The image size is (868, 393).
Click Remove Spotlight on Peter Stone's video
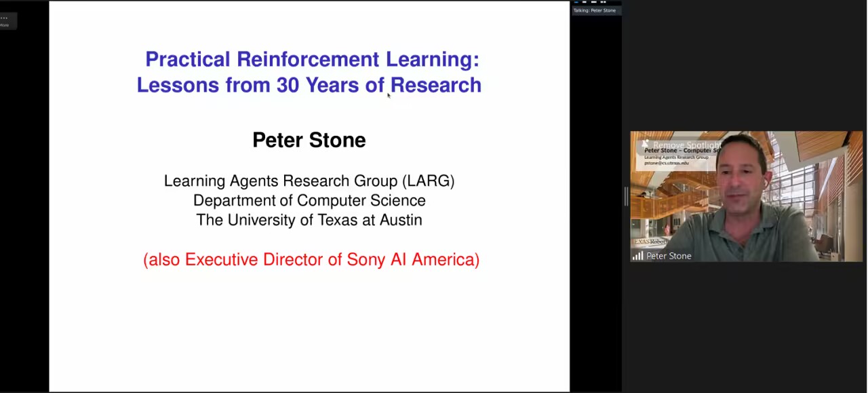point(686,145)
